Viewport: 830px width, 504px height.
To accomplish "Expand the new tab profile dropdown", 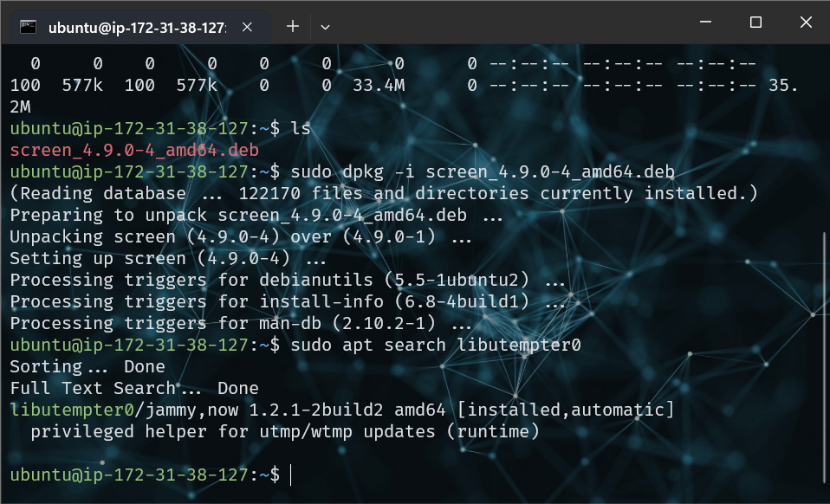I will (x=326, y=27).
